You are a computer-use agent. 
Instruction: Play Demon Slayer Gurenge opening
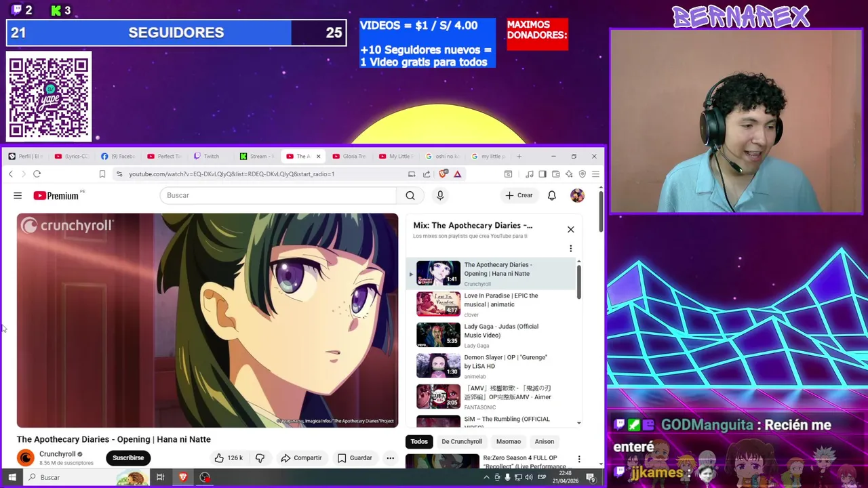492,366
